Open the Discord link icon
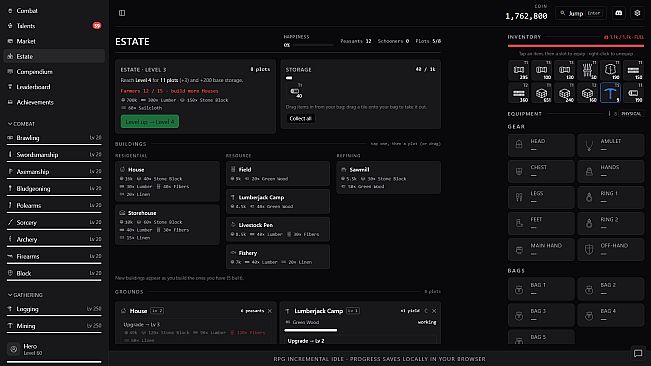This screenshot has width=651, height=366. pos(619,13)
